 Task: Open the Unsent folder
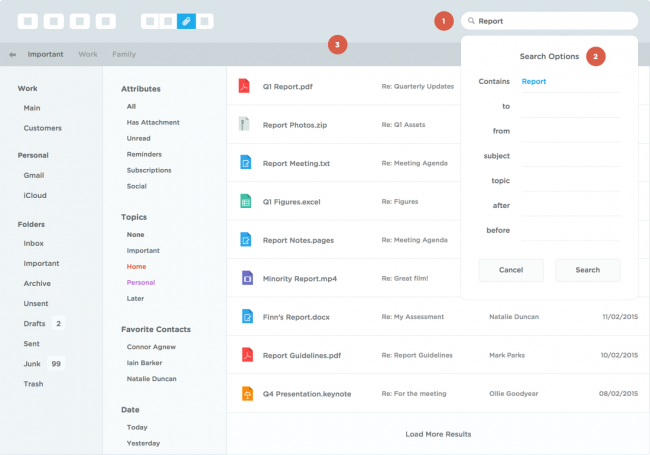[x=36, y=304]
